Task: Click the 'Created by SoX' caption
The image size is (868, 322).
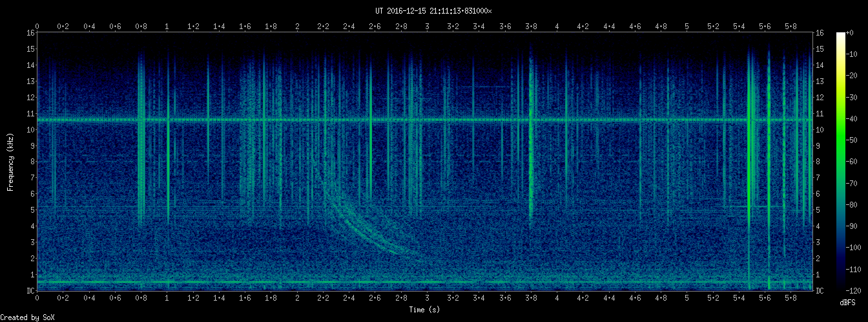Action: (27, 317)
